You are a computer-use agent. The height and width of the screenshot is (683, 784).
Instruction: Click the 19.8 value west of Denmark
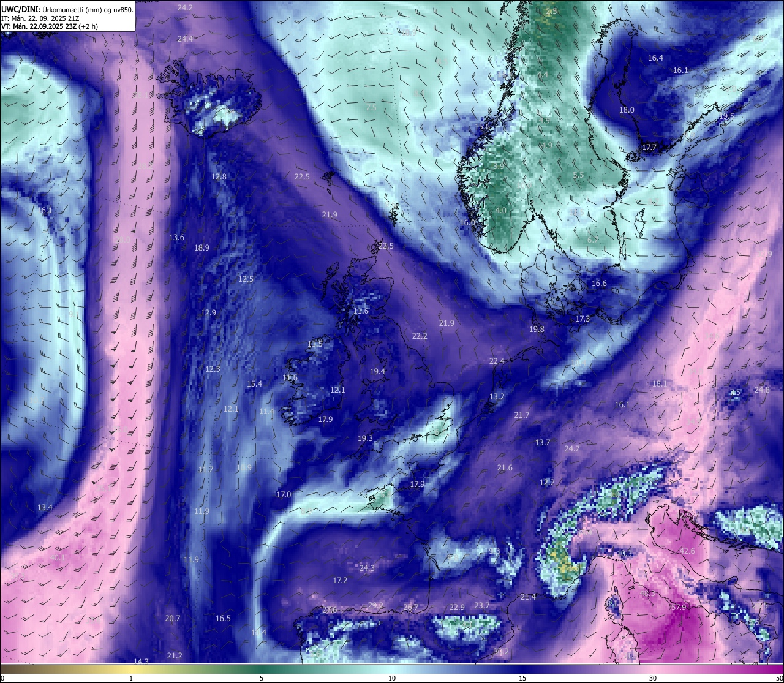[537, 329]
